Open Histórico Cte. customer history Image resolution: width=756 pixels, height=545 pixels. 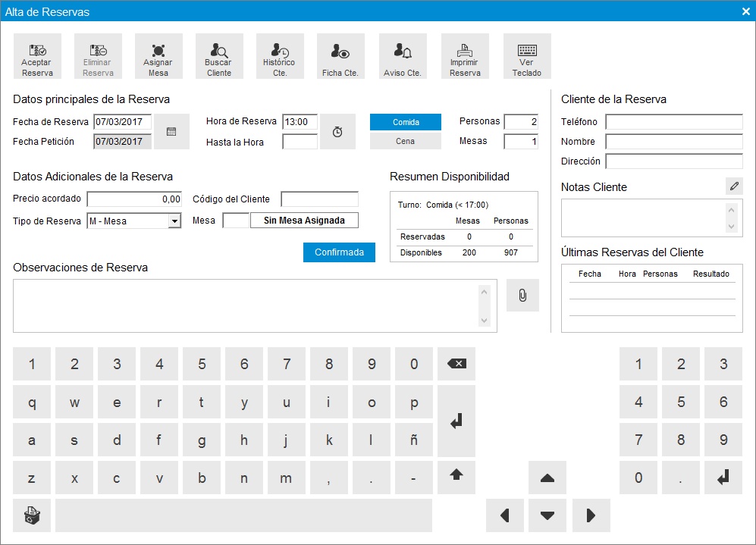click(279, 57)
